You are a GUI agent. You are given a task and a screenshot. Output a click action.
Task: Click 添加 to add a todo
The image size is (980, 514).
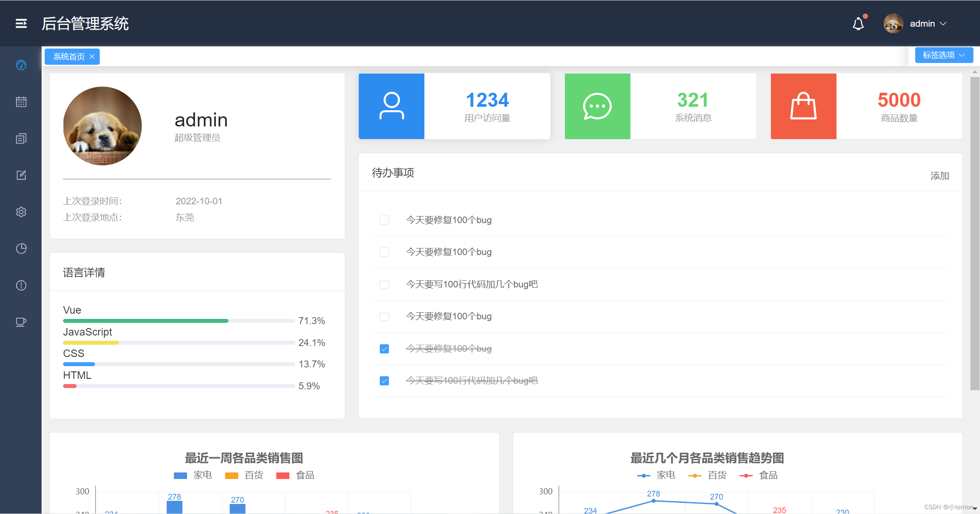coord(940,176)
